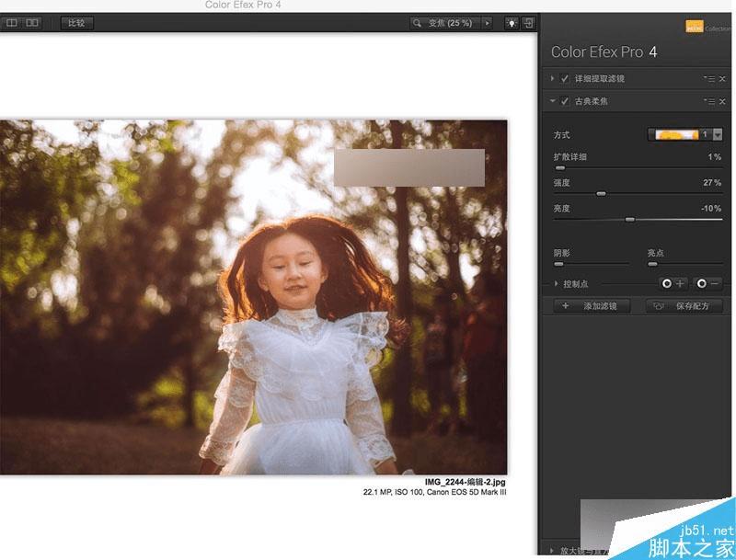Click 添加滤镜 to add a filter
Viewport: 736px width, 560px height.
[x=593, y=306]
